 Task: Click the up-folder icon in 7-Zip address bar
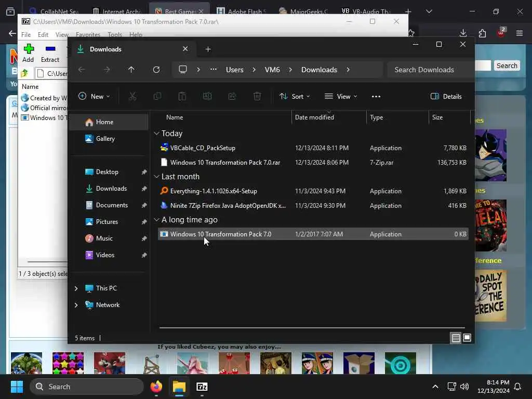[x=25, y=73]
